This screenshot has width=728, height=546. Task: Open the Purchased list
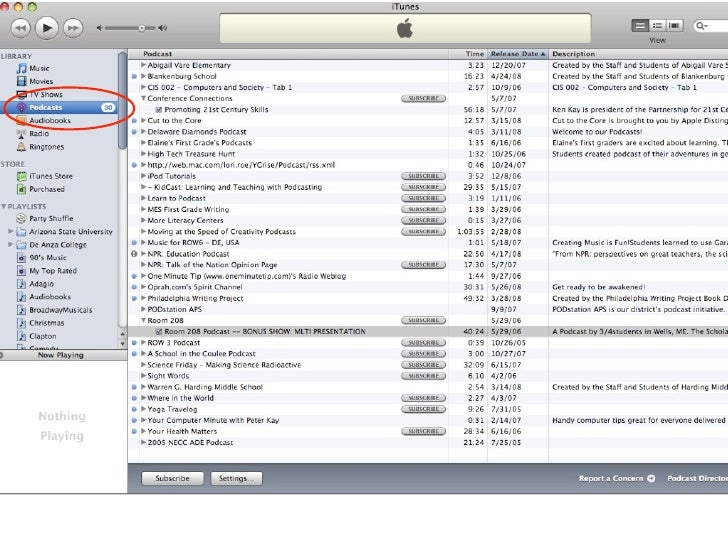(x=46, y=189)
